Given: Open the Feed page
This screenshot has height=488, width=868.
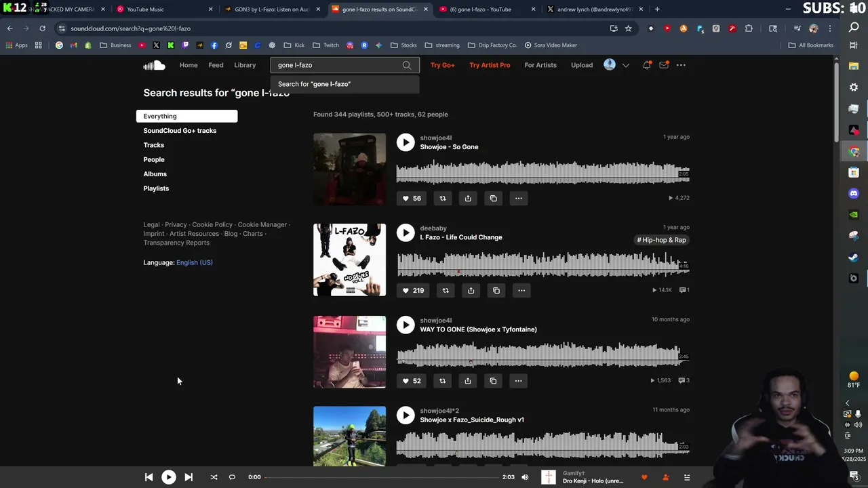Looking at the screenshot, I should click(216, 65).
